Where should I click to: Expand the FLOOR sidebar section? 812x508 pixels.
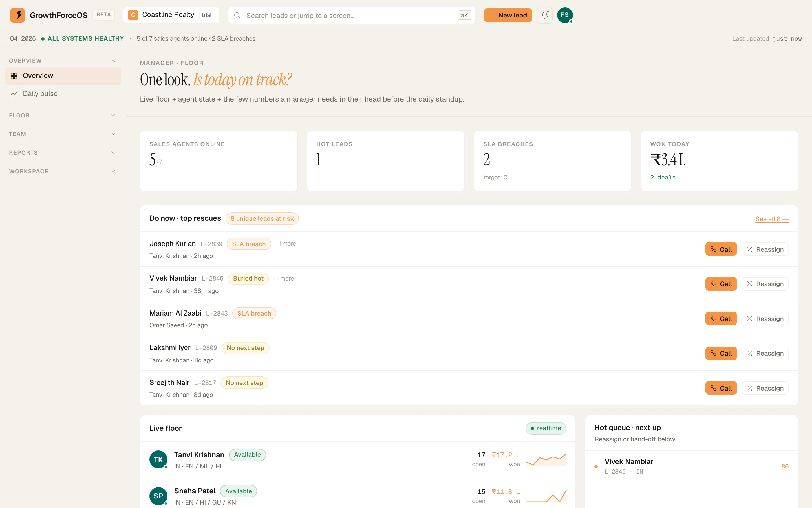(62, 115)
